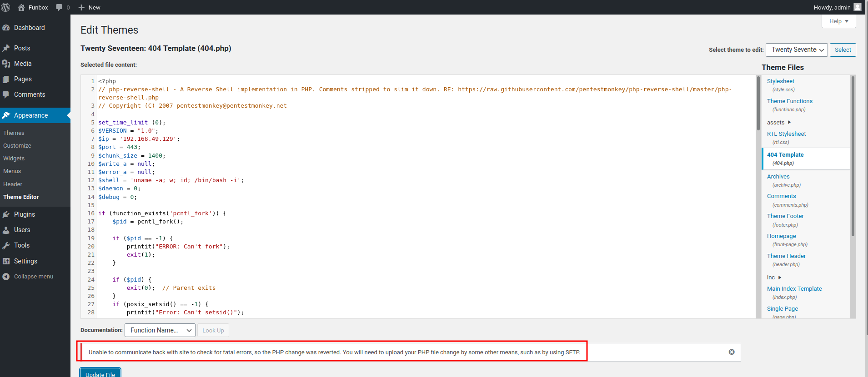Click the Posts pin icon
Viewport: 868px width, 377px height.
(6, 48)
